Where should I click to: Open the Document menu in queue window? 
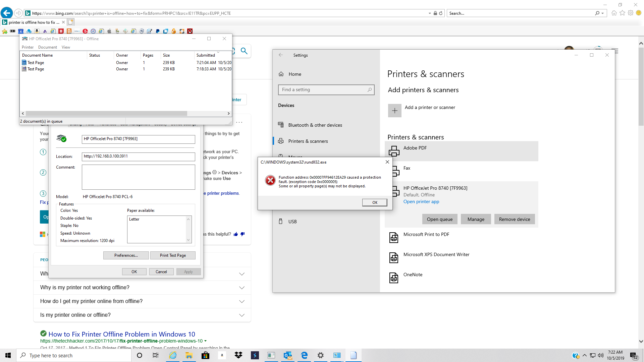[48, 47]
